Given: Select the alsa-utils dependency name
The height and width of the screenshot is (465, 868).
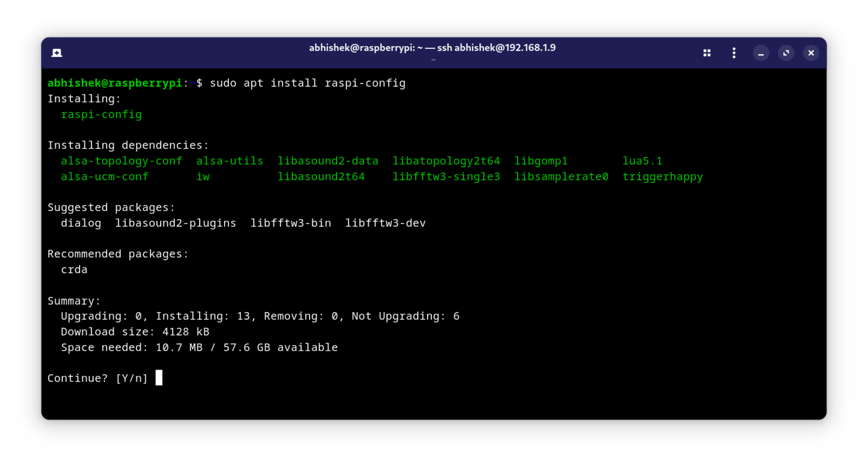Looking at the screenshot, I should click(x=230, y=161).
